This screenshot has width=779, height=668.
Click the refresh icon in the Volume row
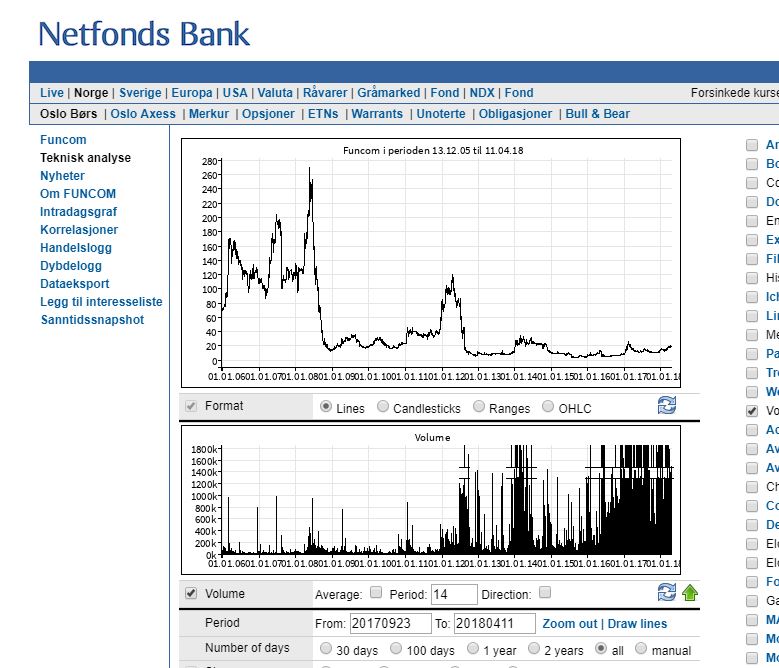click(x=667, y=592)
